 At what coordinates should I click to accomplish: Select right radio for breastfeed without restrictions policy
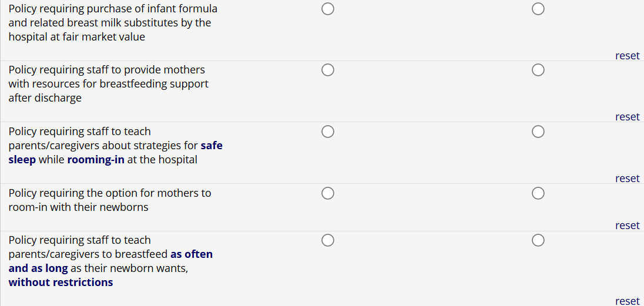pyautogui.click(x=538, y=240)
